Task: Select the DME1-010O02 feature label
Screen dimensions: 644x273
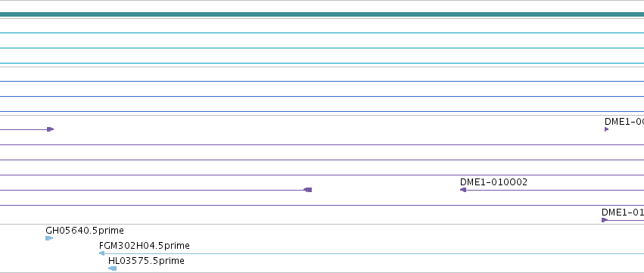Action: click(x=493, y=181)
